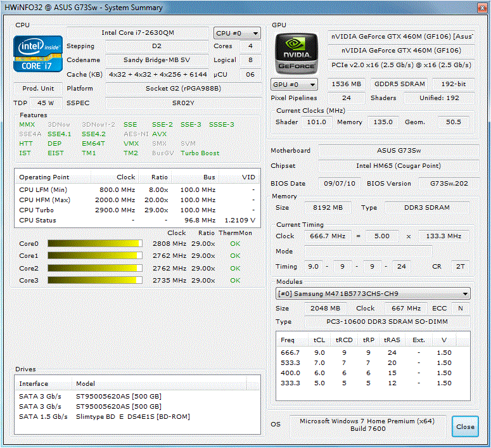The height and width of the screenshot is (448, 491).
Task: Click the 666.7 MHz memory clock field
Action: pos(328,236)
